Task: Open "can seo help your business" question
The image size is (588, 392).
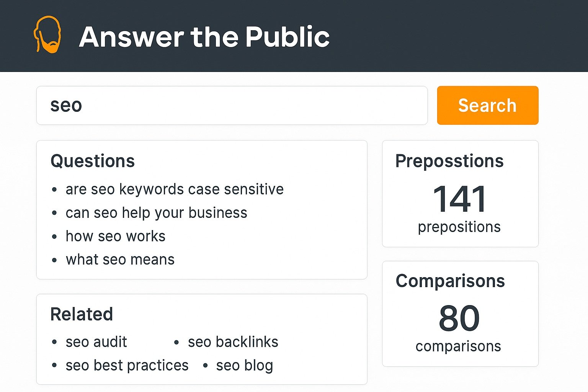Action: tap(156, 213)
